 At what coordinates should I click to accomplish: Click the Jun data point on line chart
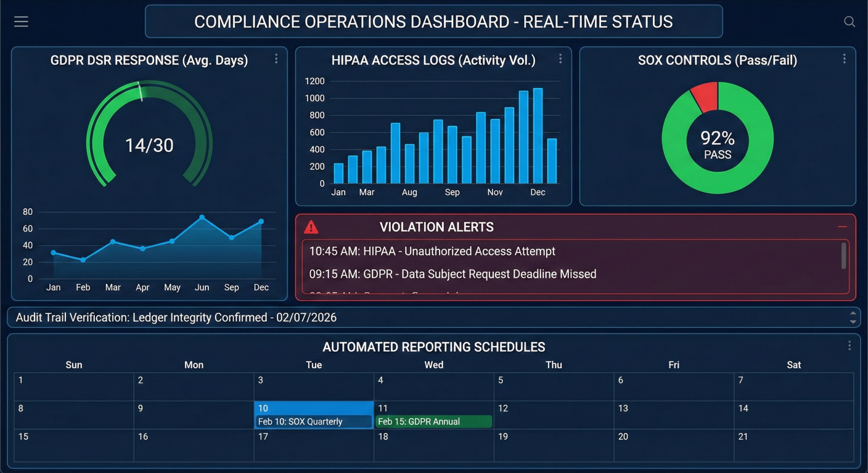(x=202, y=217)
